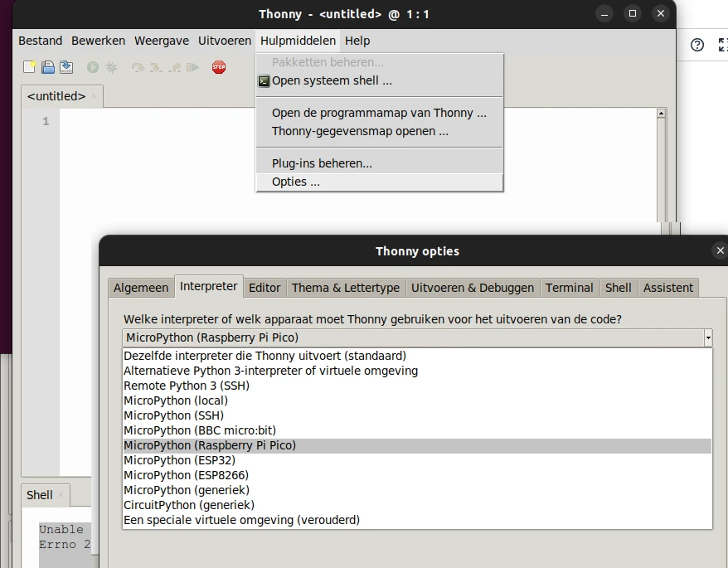Click terminal icon next to Open systeem shell
The height and width of the screenshot is (568, 728).
coord(264,81)
